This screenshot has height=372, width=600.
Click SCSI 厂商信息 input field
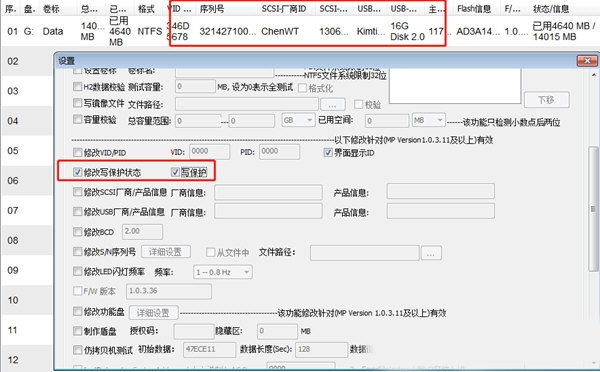click(x=268, y=192)
